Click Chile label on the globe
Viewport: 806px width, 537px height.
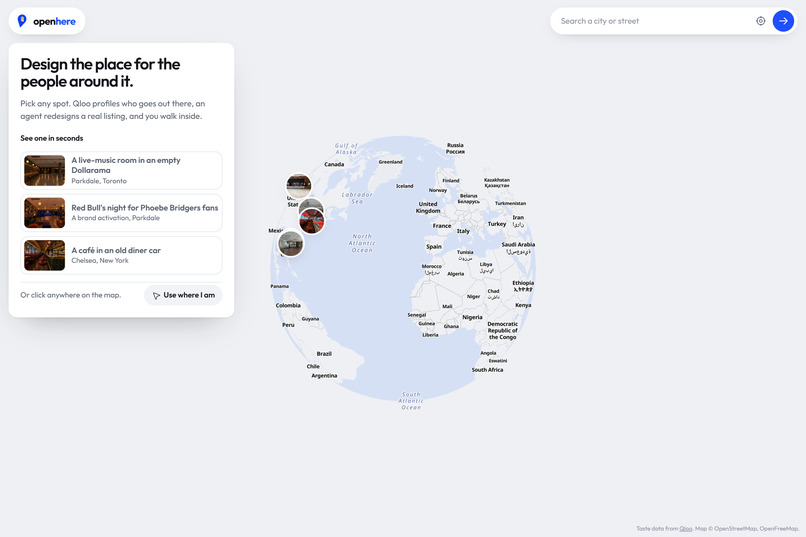coord(313,366)
